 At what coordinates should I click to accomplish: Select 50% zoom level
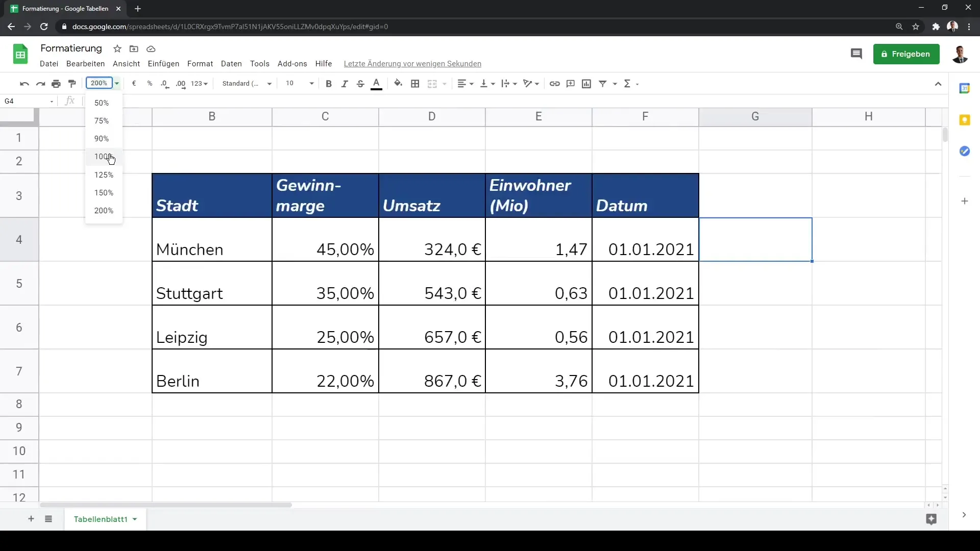click(104, 103)
